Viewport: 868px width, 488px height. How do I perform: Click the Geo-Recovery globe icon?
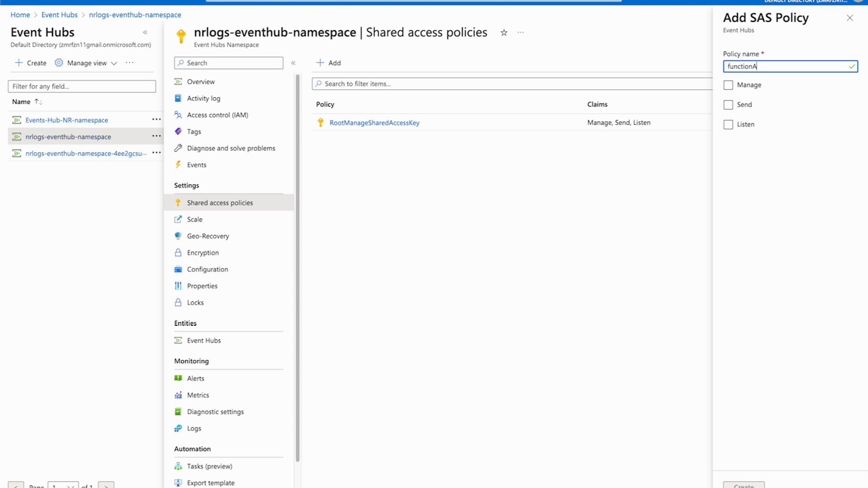178,236
